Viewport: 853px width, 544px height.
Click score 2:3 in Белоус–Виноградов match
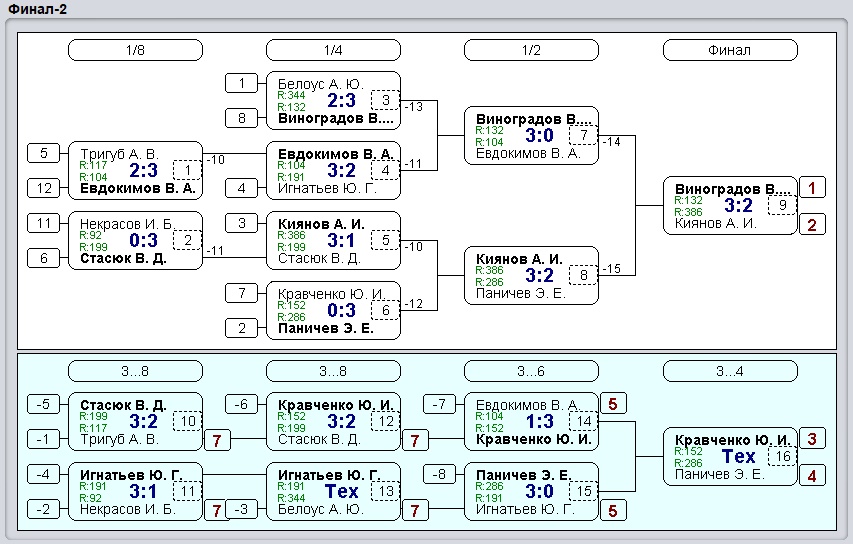342,100
